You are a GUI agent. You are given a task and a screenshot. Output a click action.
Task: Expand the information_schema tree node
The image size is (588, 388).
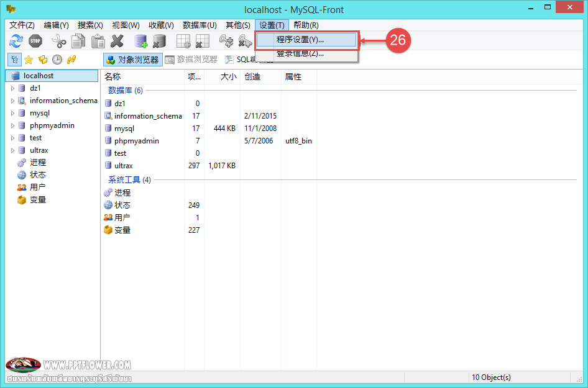(x=13, y=101)
